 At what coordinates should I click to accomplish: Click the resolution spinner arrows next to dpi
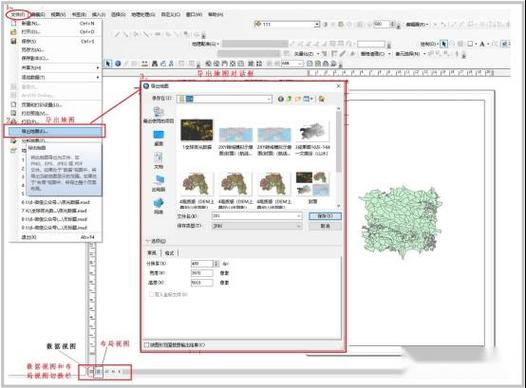point(216,264)
